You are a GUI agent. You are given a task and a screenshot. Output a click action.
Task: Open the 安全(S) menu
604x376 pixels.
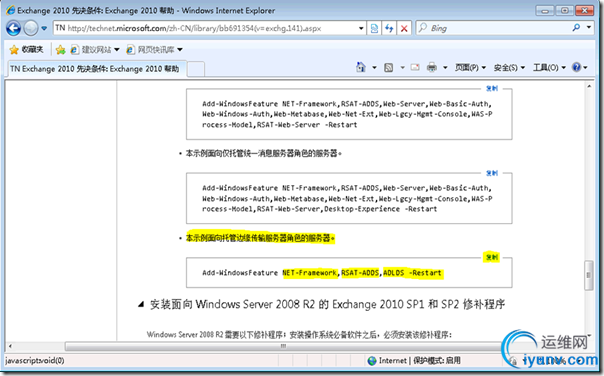pyautogui.click(x=509, y=68)
